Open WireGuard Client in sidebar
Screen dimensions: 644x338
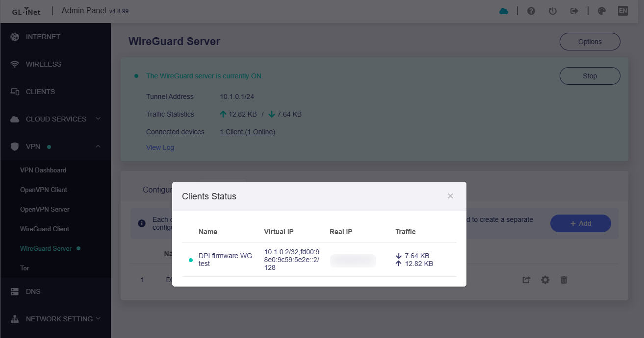pos(45,229)
